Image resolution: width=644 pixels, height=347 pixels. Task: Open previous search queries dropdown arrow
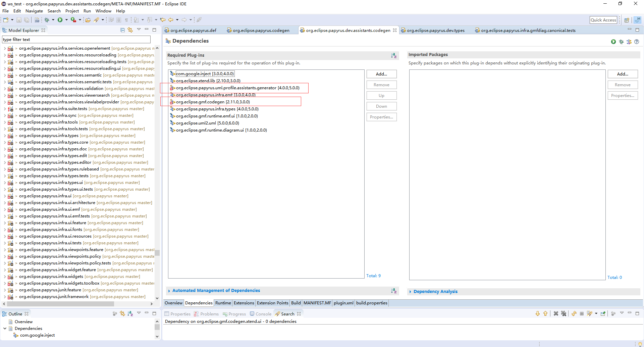(x=596, y=313)
